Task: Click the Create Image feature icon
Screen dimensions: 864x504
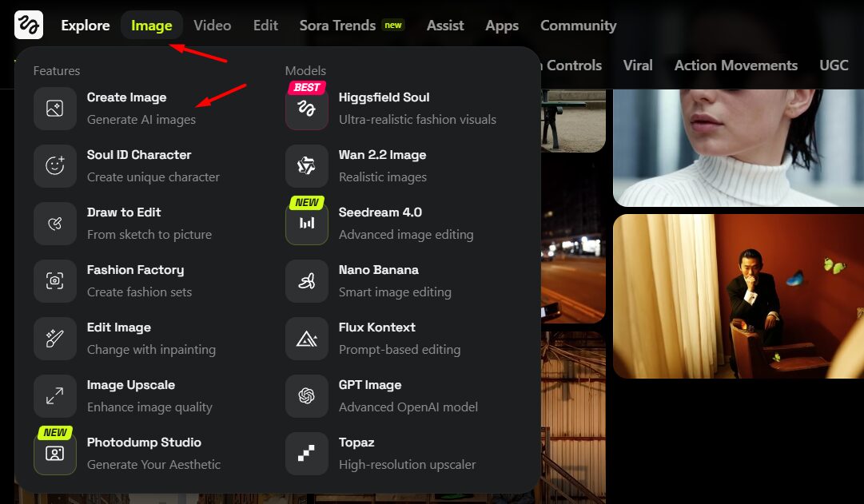Action: pyautogui.click(x=55, y=109)
